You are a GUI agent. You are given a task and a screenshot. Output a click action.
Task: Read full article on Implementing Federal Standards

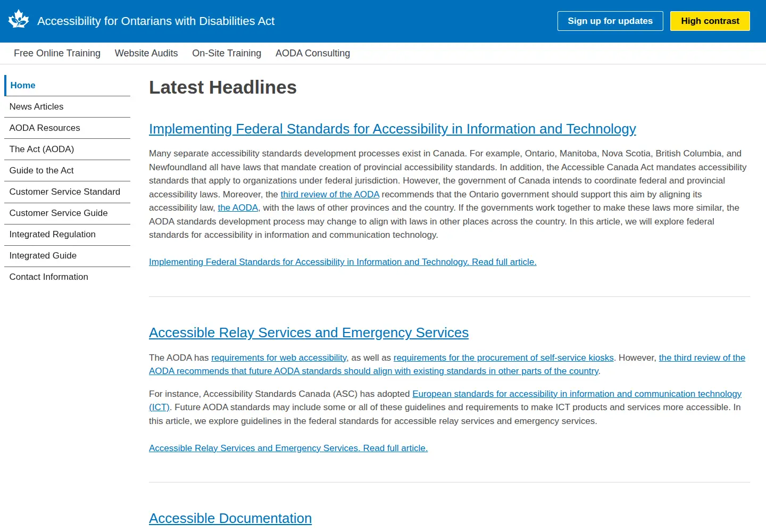point(343,262)
